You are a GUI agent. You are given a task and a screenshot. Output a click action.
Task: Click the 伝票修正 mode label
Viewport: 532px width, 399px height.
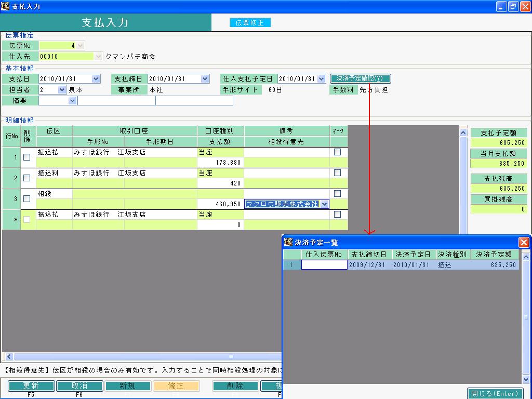(x=250, y=22)
